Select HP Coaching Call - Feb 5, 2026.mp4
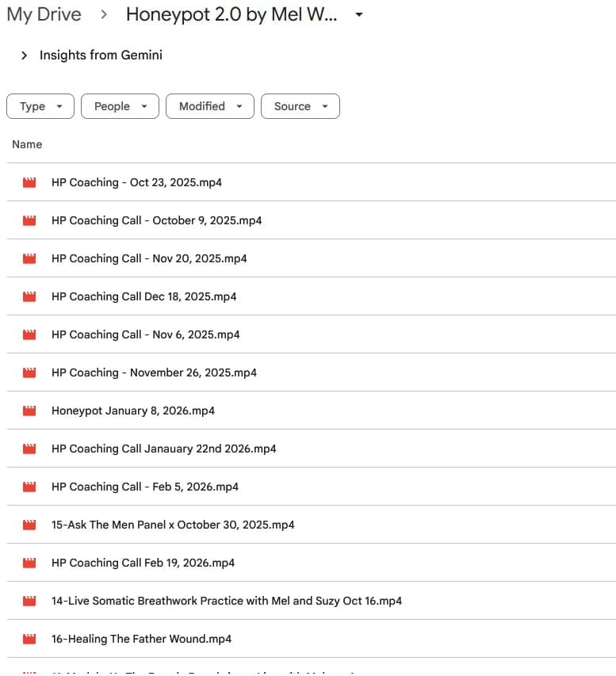The width and height of the screenshot is (616, 676). [x=144, y=487]
